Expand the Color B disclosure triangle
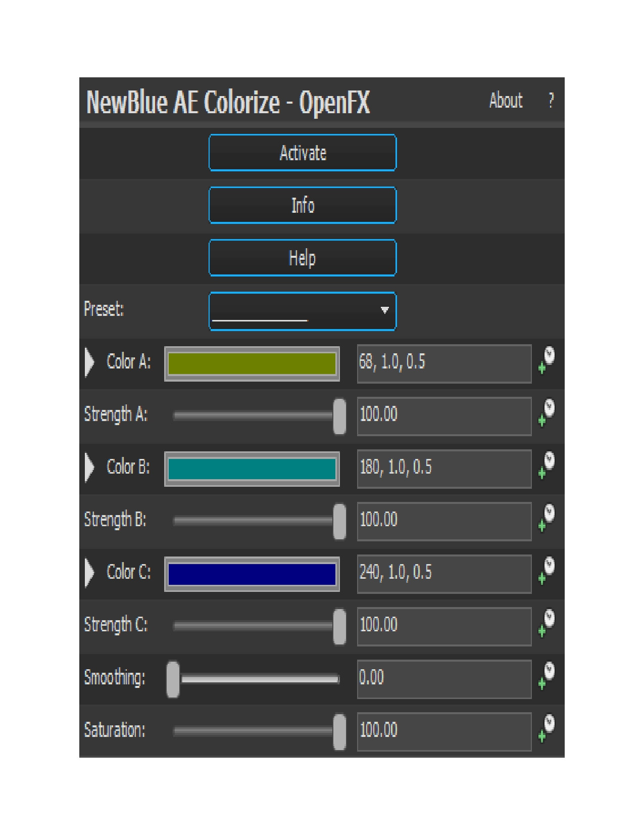The image size is (644, 834). pyautogui.click(x=89, y=468)
